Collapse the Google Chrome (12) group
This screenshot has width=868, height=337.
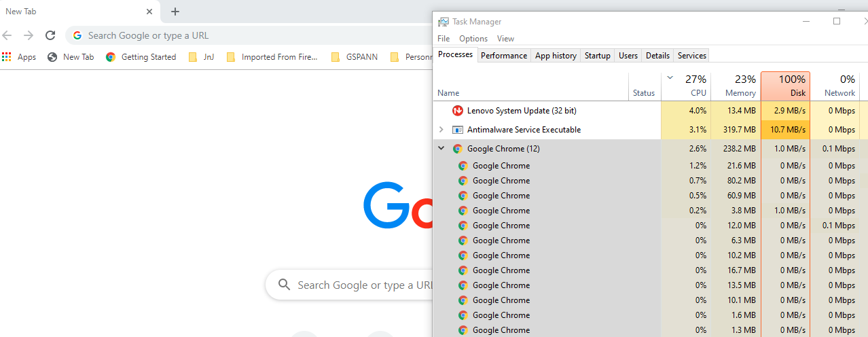coord(441,149)
